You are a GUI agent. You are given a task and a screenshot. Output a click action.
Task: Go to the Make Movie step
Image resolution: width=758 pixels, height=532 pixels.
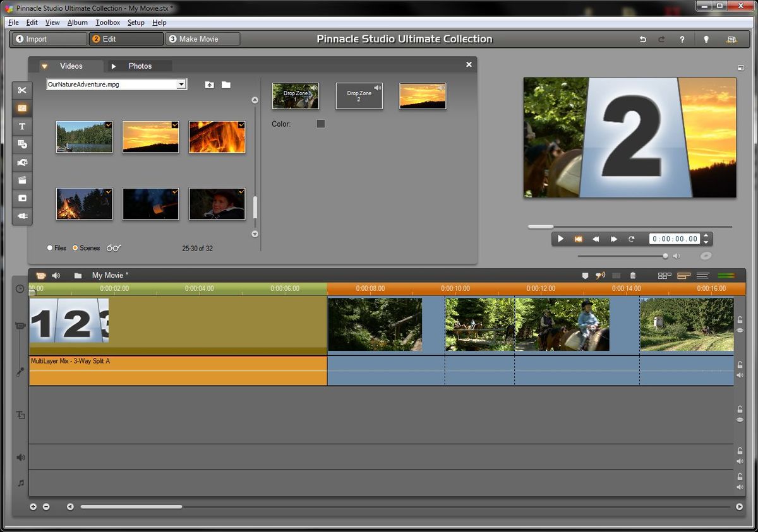[202, 39]
